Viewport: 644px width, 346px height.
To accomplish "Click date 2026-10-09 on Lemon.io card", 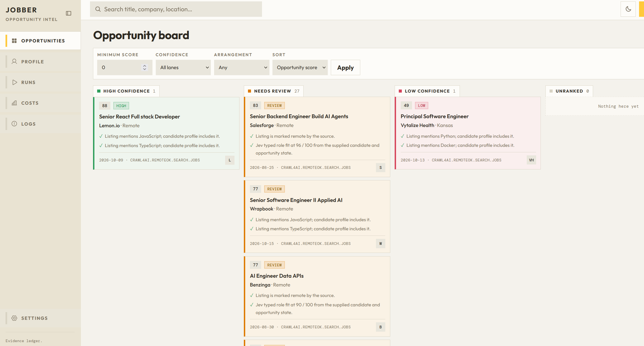I will coord(111,160).
